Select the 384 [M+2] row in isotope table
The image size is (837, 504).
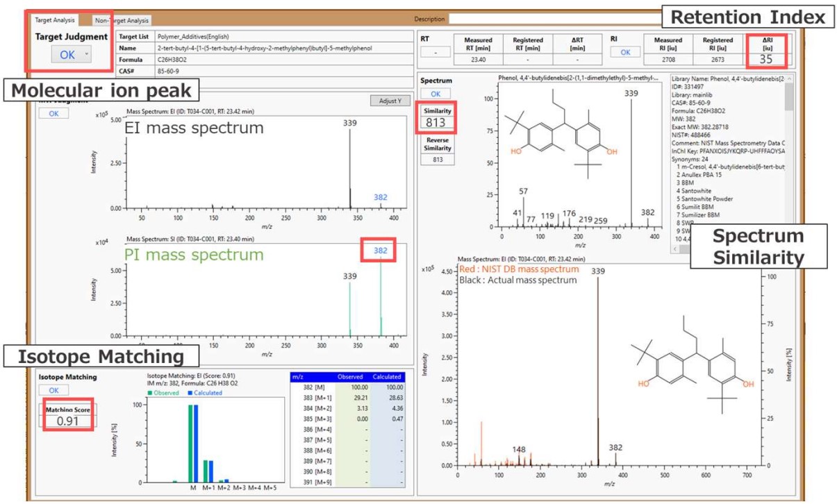(x=347, y=408)
